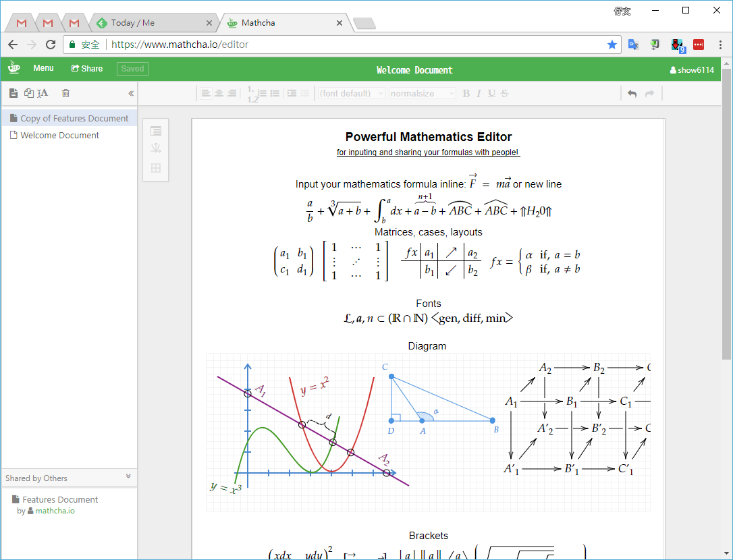Toggle underline text formatting
Viewport: 733px width, 560px height.
[x=491, y=94]
